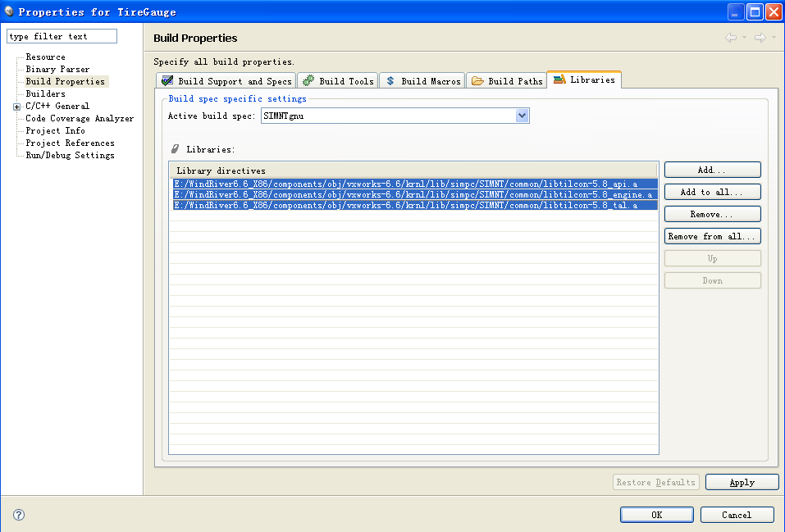Click the Build Support and Specs tab icon
The height and width of the screenshot is (532, 785).
click(x=167, y=80)
